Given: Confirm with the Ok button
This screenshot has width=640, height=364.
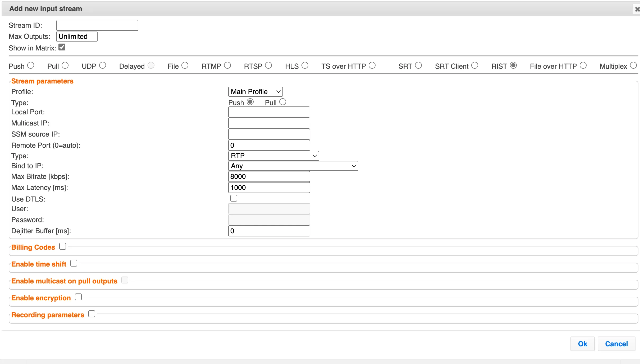Looking at the screenshot, I should [583, 344].
